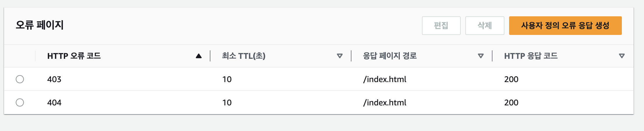The width and height of the screenshot is (644, 131).
Task: Click the HTTP 오류 코드 column header text
Action: [74, 56]
